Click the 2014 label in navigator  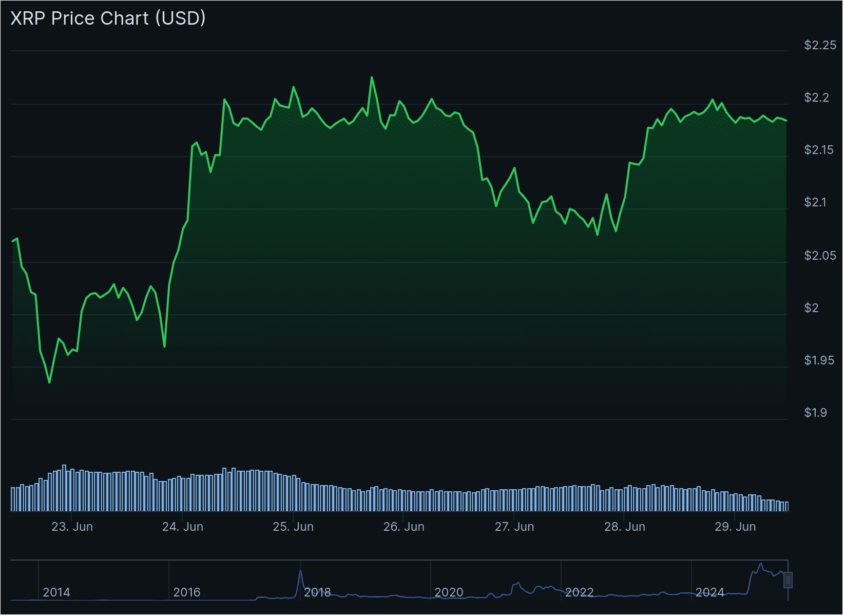point(56,592)
